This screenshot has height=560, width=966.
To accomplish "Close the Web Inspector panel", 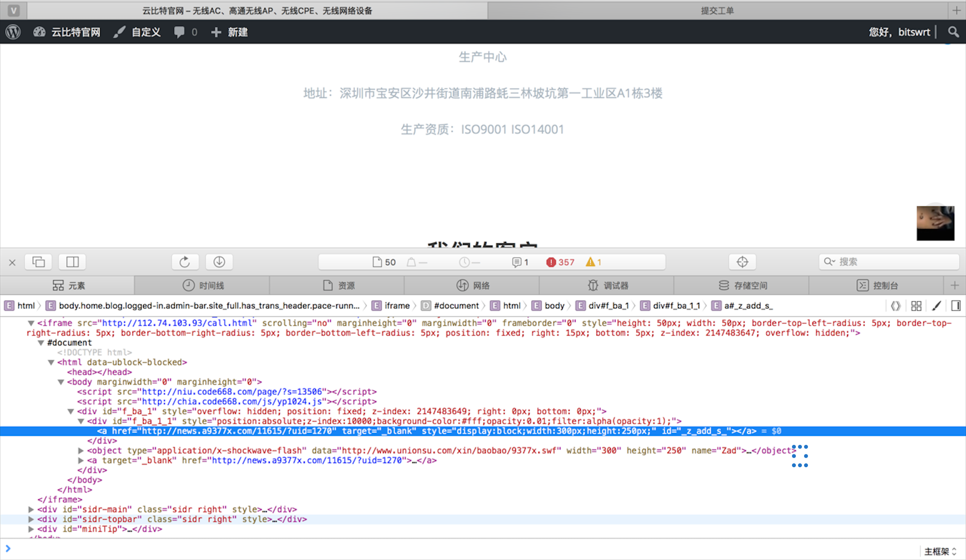I will tap(12, 263).
